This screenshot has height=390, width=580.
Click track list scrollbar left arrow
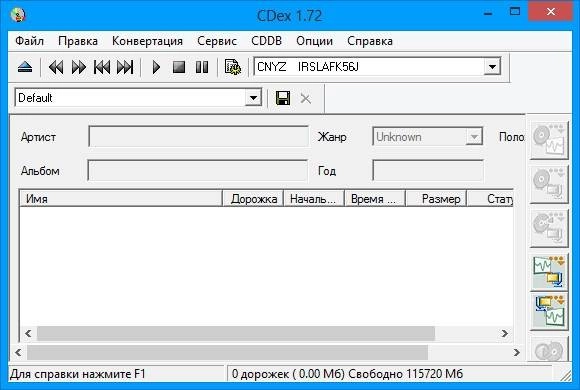[28, 333]
